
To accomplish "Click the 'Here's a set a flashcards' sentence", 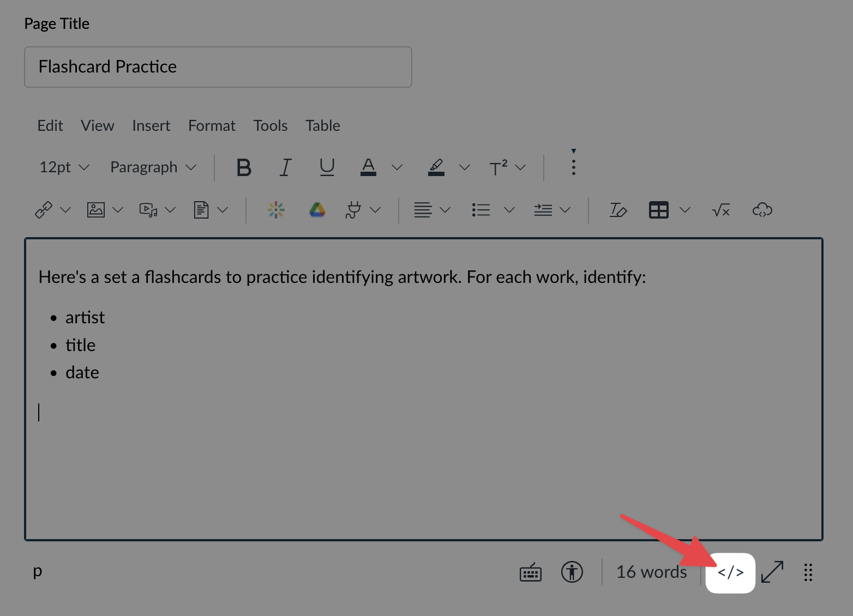I will (x=343, y=277).
